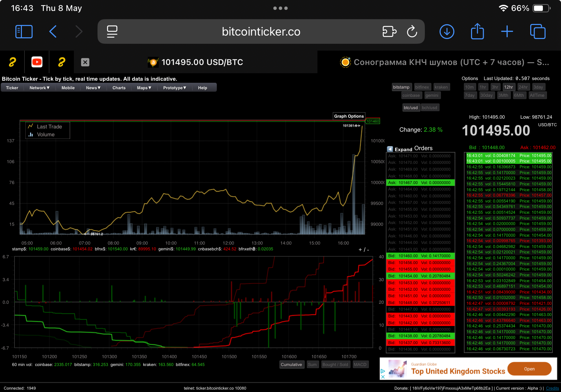Viewport: 561px width, 392px height.
Task: Click the ad info triangle icon
Action: pyautogui.click(x=383, y=371)
